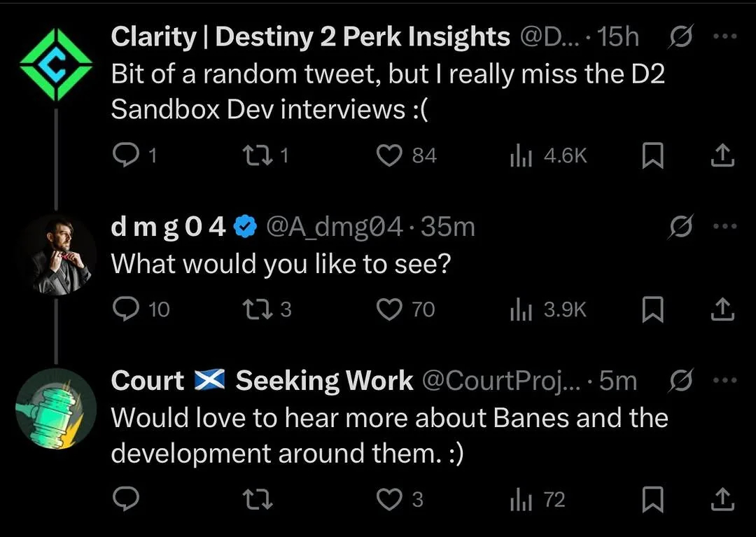Reply to Court's tweet about Banes
Image resolution: width=756 pixels, height=537 pixels.
(x=127, y=499)
